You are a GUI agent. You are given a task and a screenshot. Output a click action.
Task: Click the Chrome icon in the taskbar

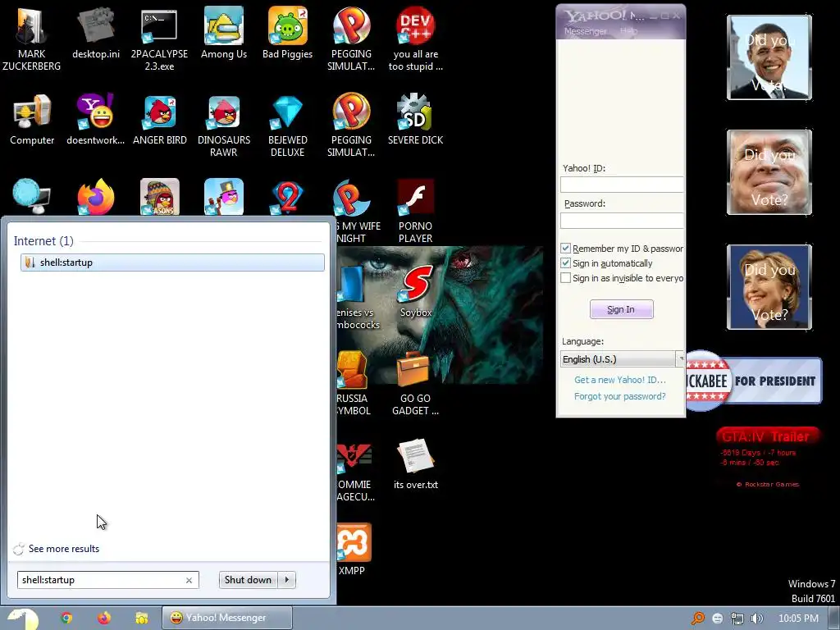coord(66,618)
